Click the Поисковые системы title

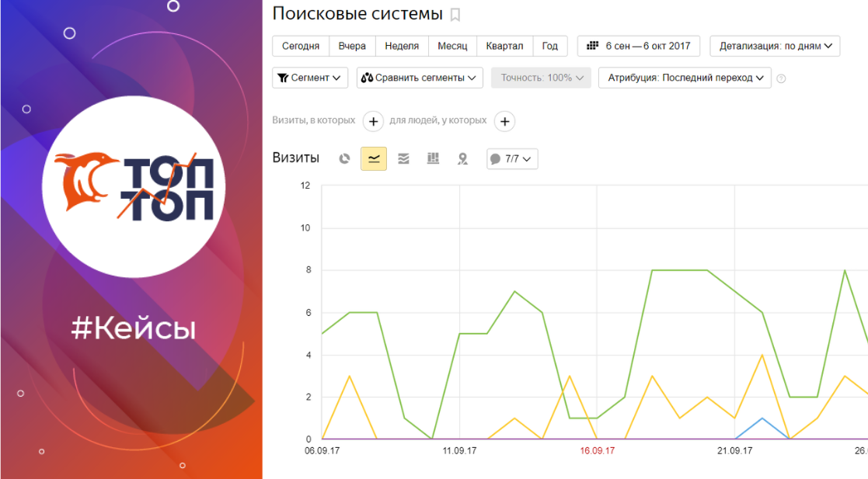click(357, 14)
